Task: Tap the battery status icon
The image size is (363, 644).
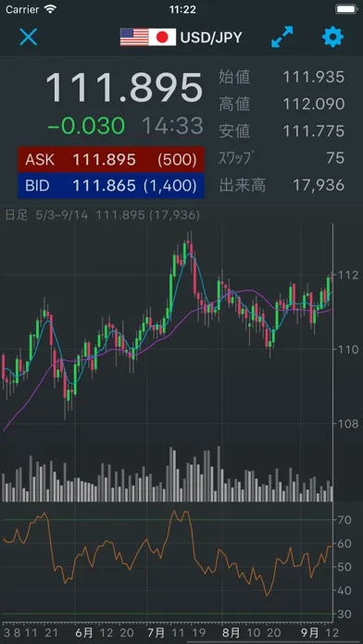Action: [x=346, y=9]
